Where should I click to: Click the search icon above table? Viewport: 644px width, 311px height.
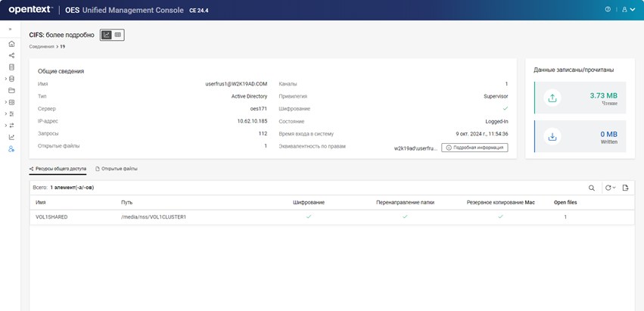tap(592, 188)
